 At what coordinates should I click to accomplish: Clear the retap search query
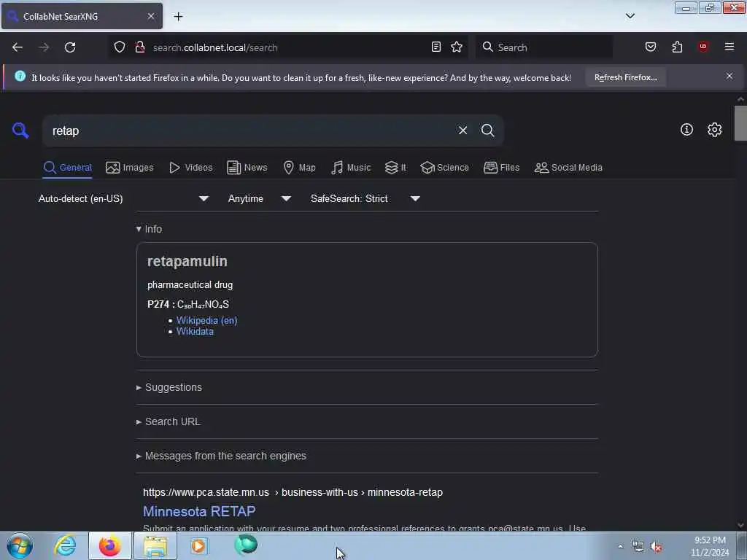click(462, 131)
